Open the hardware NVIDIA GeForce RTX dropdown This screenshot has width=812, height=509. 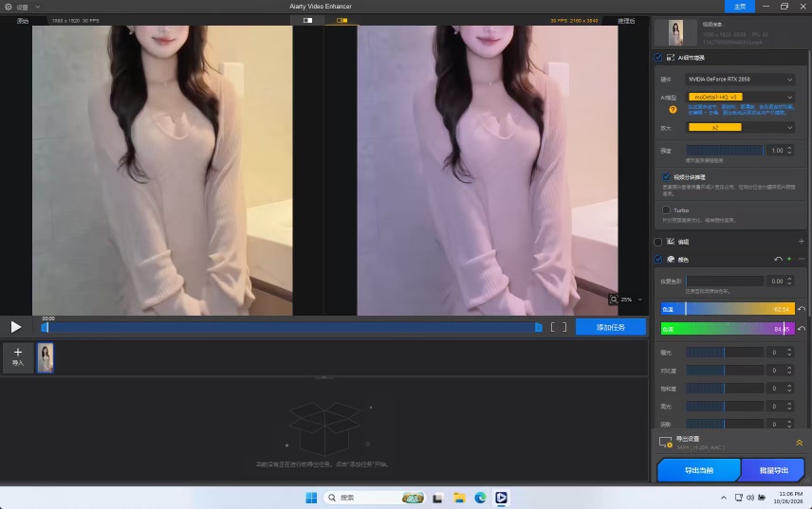click(740, 79)
